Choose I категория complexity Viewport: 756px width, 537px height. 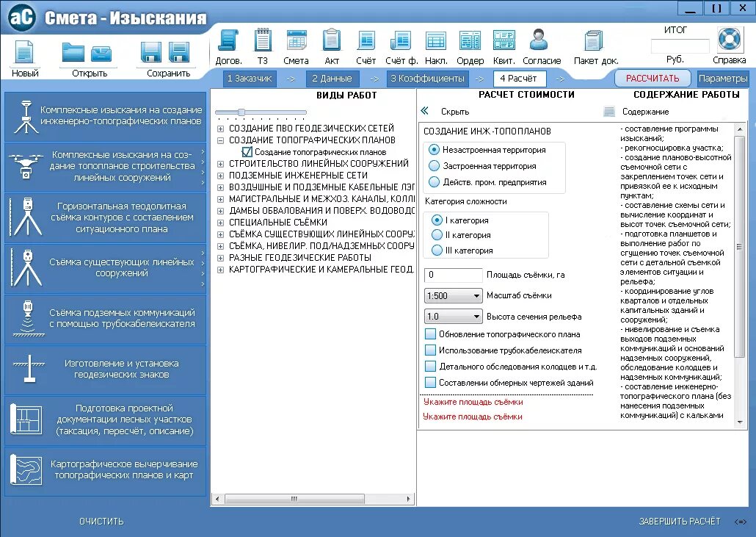tap(437, 220)
